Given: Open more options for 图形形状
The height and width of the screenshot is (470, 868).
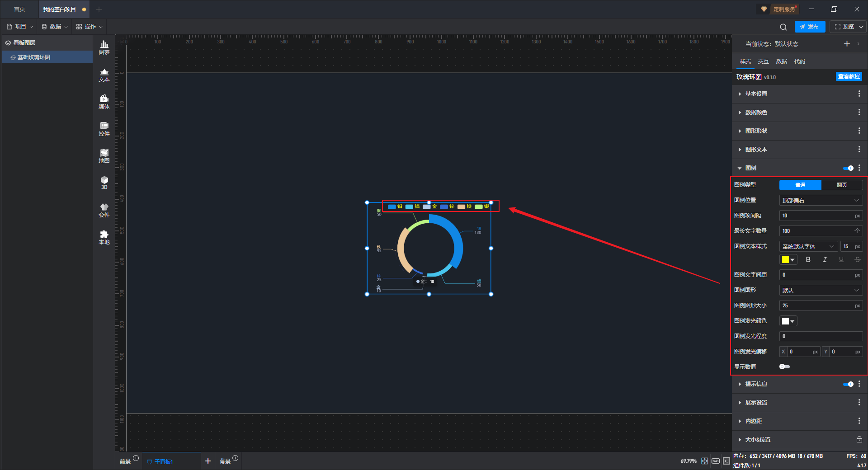Looking at the screenshot, I should [x=859, y=131].
